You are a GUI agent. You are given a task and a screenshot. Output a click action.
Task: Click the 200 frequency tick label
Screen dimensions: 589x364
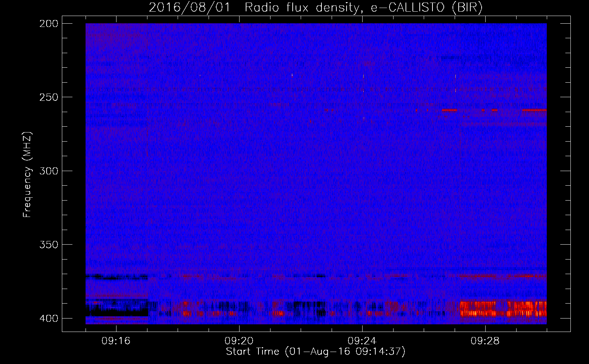48,24
